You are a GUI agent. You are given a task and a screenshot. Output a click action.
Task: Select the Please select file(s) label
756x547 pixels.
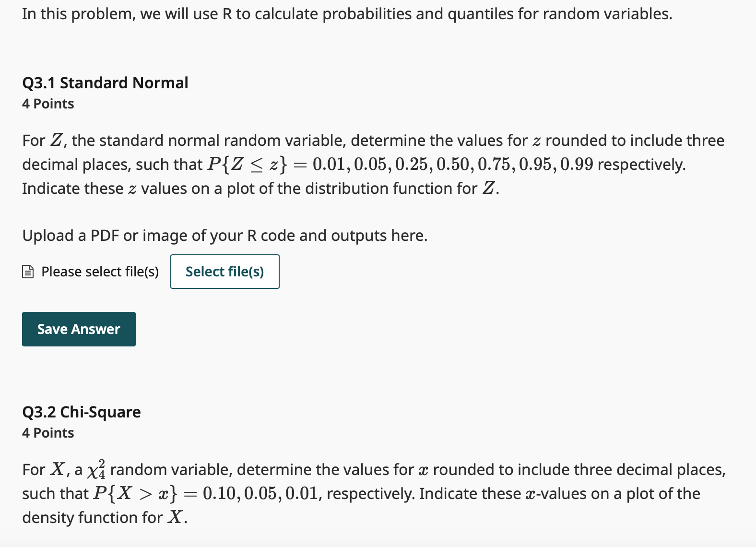point(100,272)
